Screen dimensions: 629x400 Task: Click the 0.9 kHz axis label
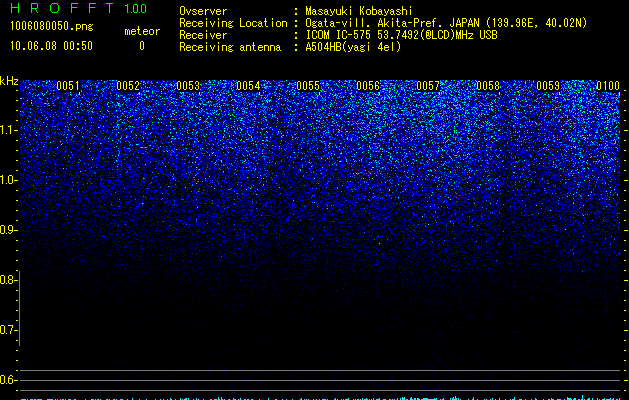[8, 230]
